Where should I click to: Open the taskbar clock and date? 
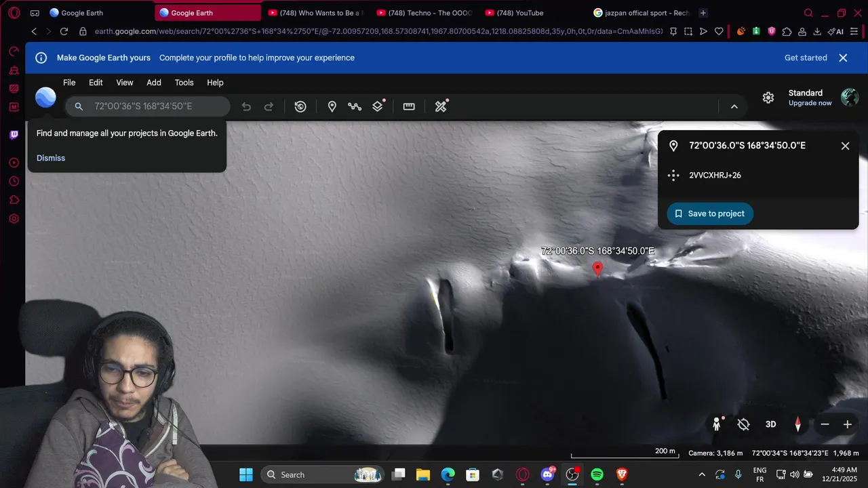point(838,474)
